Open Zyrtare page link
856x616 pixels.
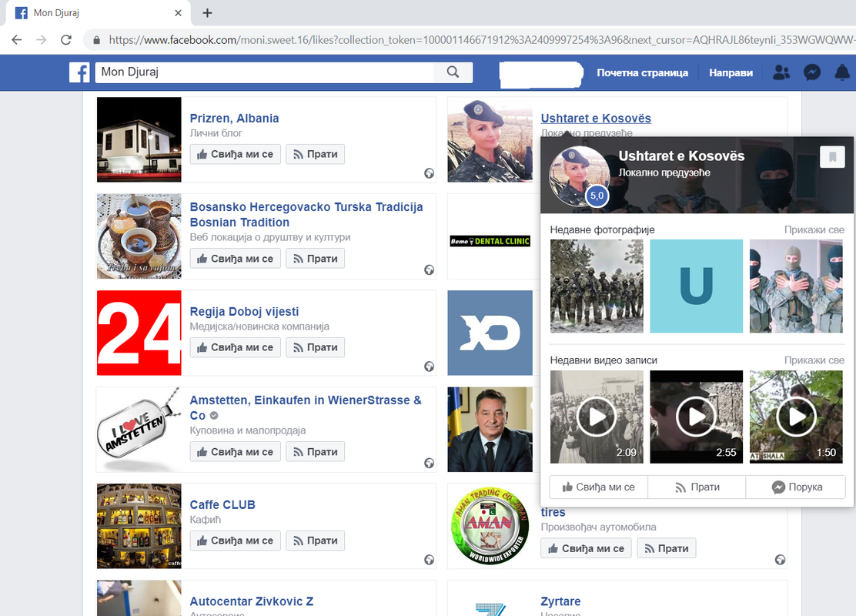click(560, 602)
